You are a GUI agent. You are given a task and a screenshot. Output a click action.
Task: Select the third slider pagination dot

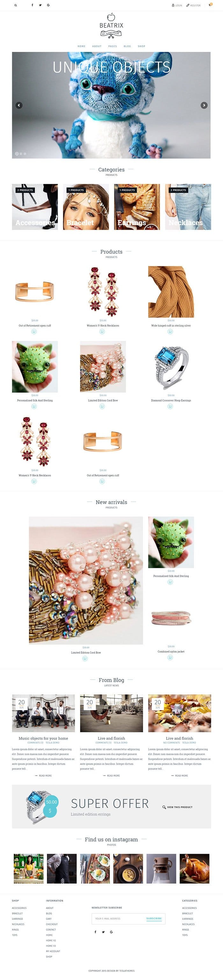[x=25, y=154]
